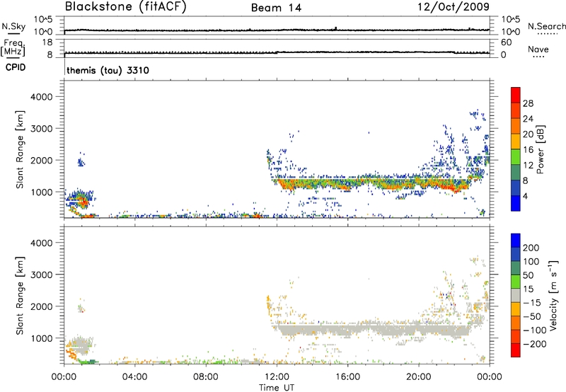This screenshot has height=392, width=566.
Task: Click the dark blue bottom of the power color bar
Action: coord(516,203)
